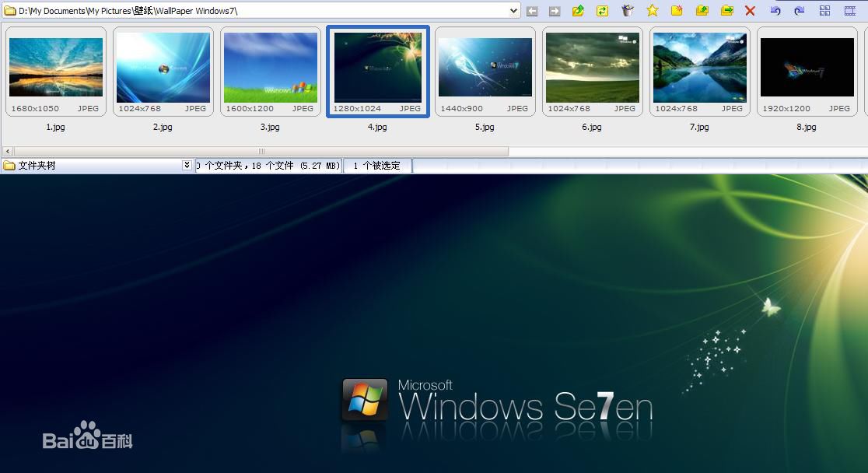
Task: Click the 8.jpg file name
Action: (x=807, y=127)
